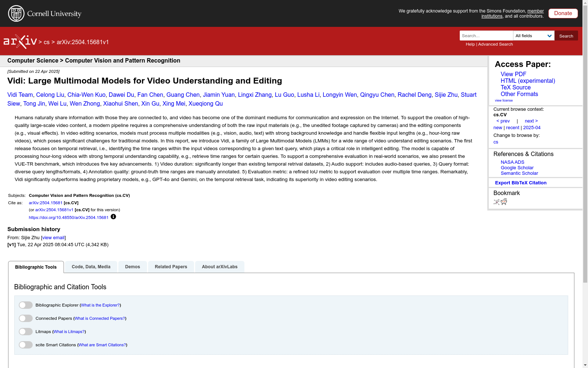Open author Fan Chen link
588x368 pixels.
[150, 95]
